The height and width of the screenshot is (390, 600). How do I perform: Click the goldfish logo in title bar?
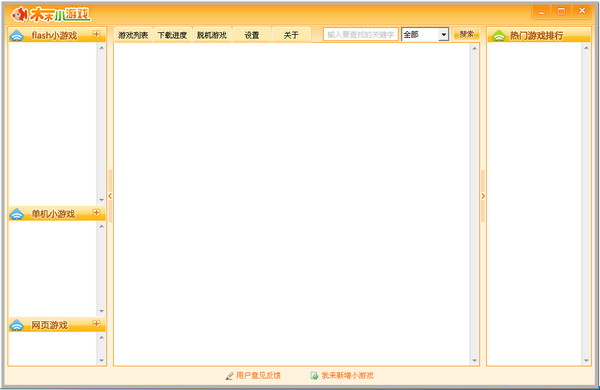(19, 15)
